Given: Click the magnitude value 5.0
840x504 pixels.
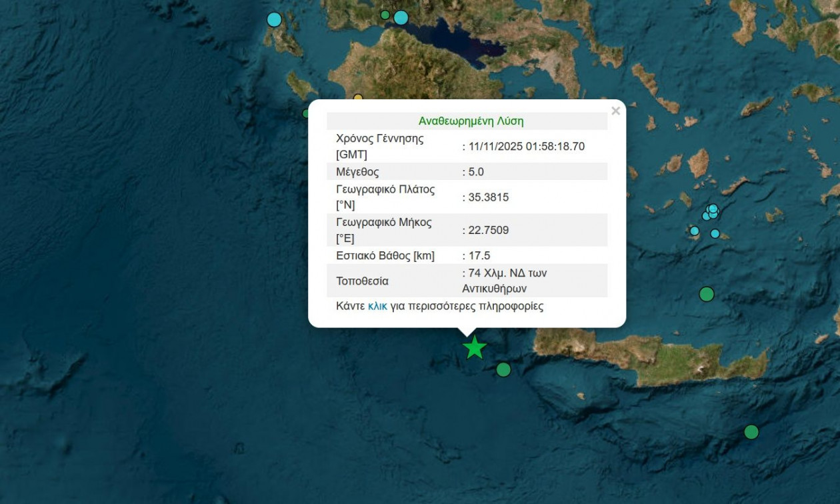Looking at the screenshot, I should pos(475,172).
